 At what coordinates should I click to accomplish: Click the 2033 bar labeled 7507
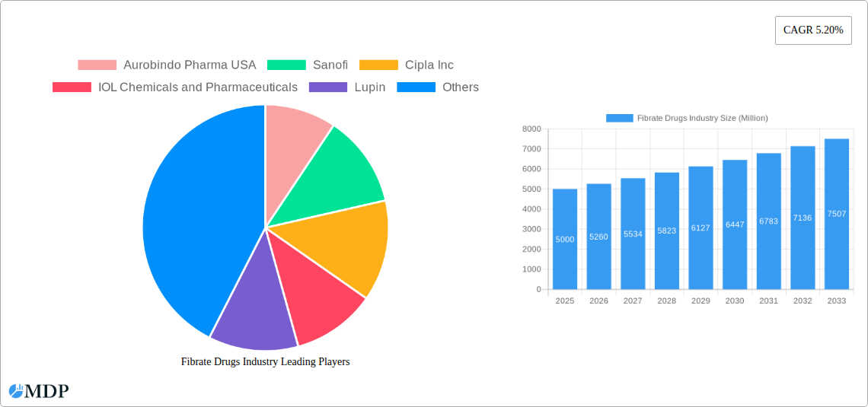(x=837, y=214)
